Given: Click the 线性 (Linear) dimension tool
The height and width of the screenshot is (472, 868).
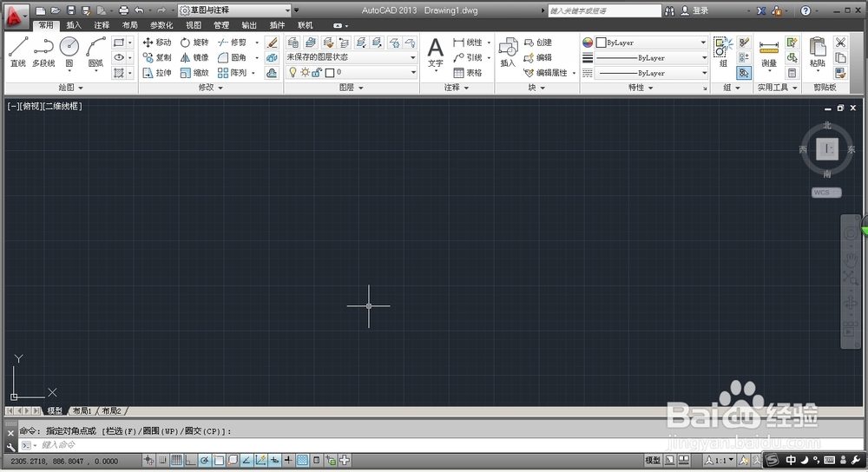Looking at the screenshot, I should (468, 42).
